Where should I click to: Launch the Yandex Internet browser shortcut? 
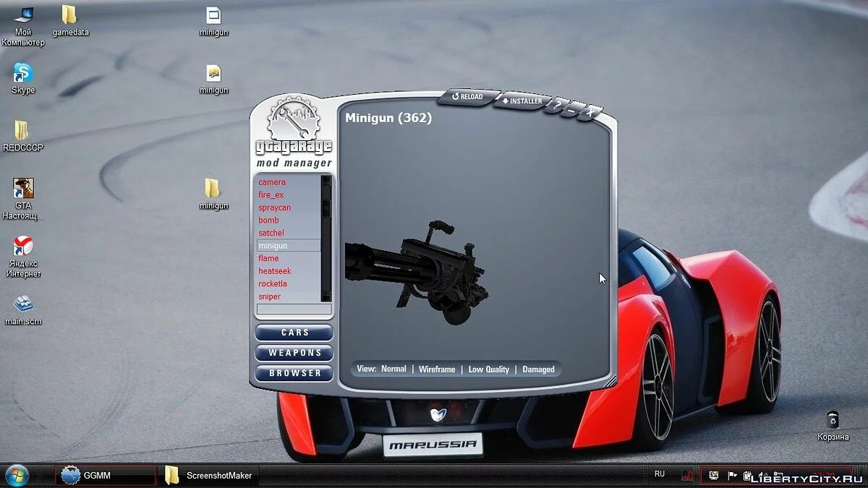(23, 247)
